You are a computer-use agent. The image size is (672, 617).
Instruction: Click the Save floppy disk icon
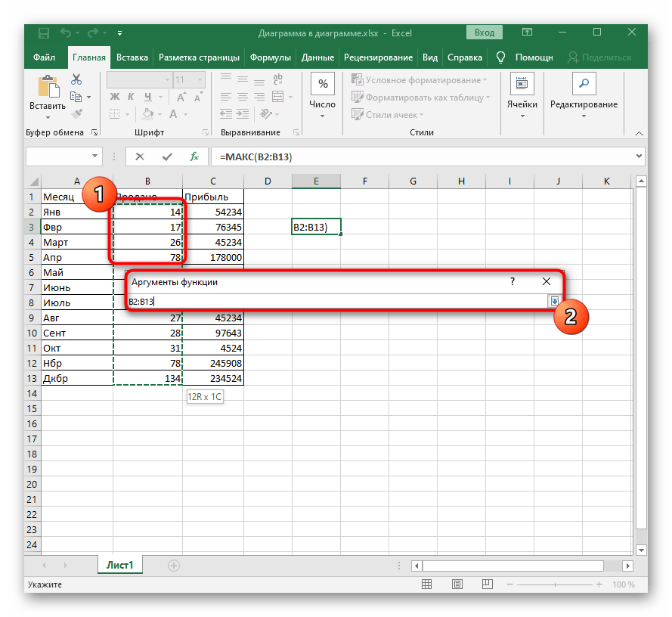point(44,33)
